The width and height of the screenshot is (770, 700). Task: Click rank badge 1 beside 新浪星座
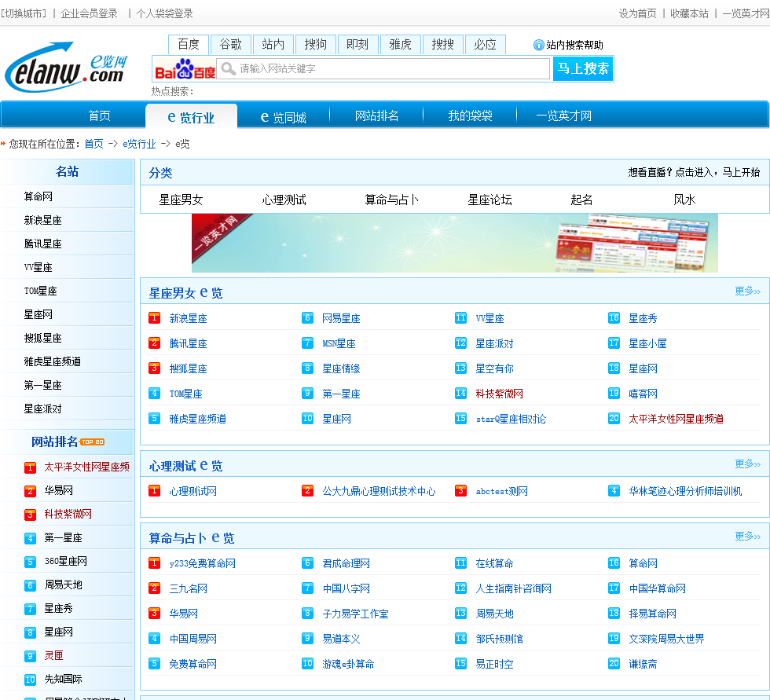154,318
